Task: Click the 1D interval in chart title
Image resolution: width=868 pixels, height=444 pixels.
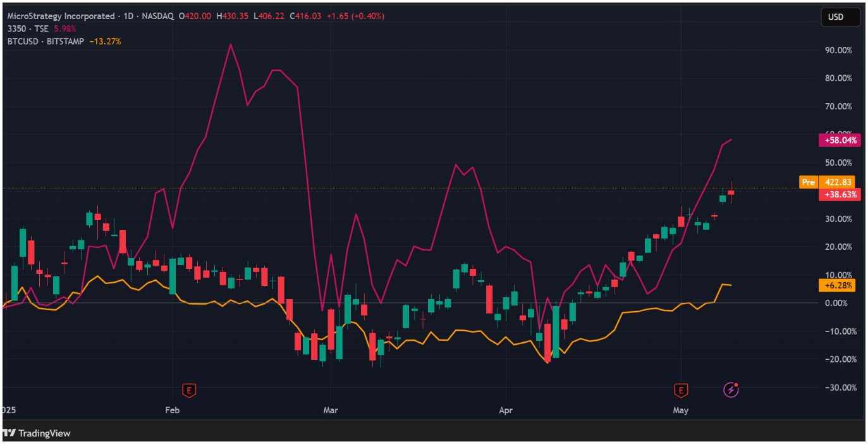Action: [x=128, y=16]
